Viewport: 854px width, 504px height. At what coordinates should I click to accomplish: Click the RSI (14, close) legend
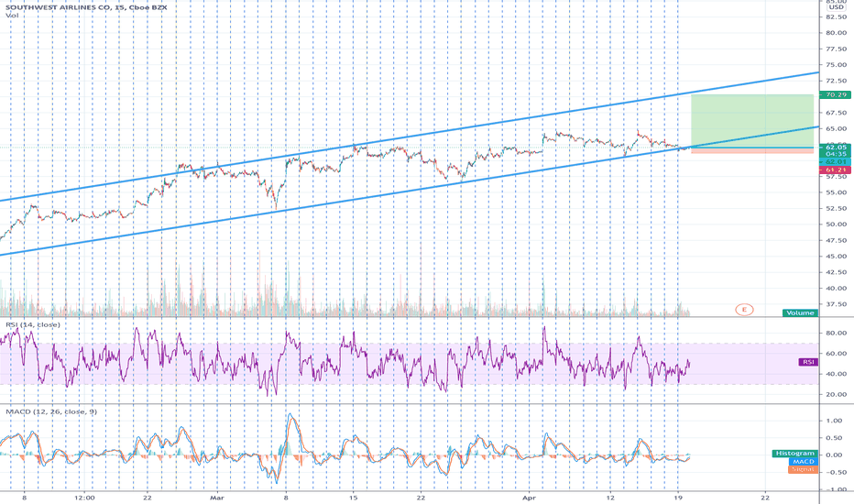tap(33, 324)
